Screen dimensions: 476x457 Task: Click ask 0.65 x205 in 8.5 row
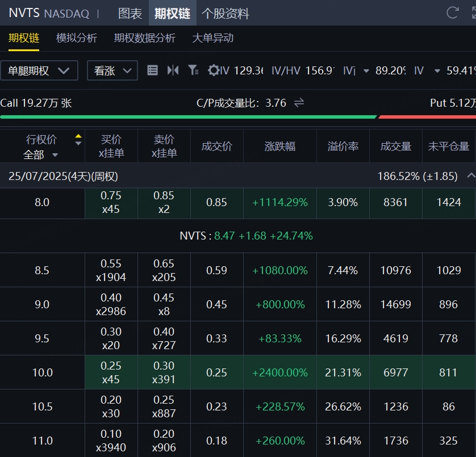[164, 270]
